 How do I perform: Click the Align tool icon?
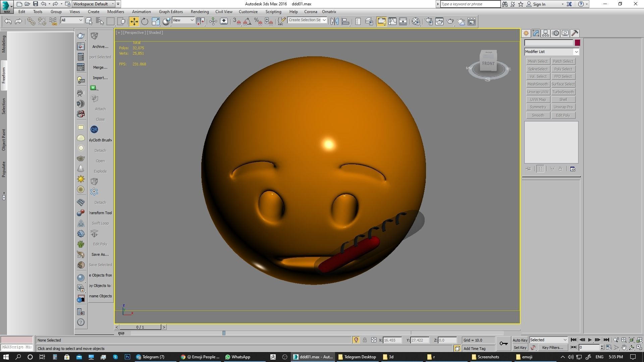point(345,21)
